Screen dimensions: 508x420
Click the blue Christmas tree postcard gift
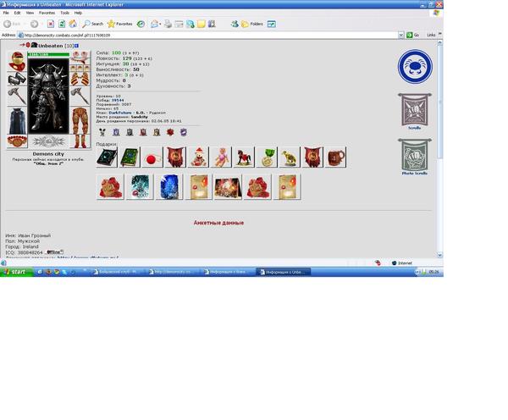click(169, 187)
